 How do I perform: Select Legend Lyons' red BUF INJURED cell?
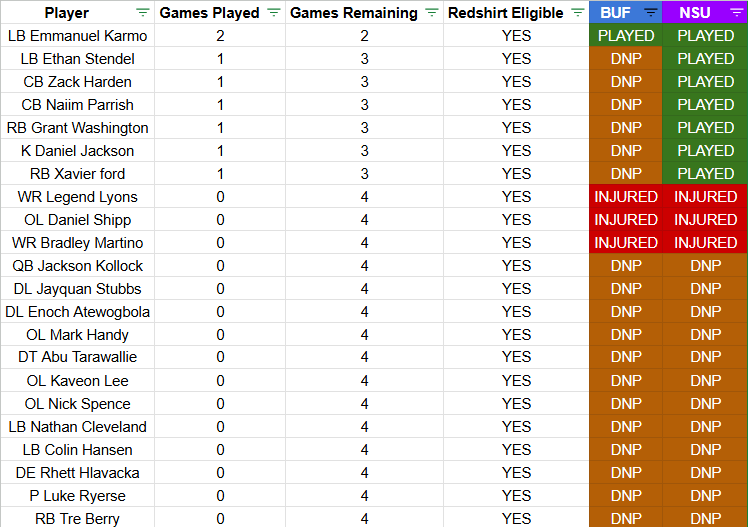pos(625,196)
